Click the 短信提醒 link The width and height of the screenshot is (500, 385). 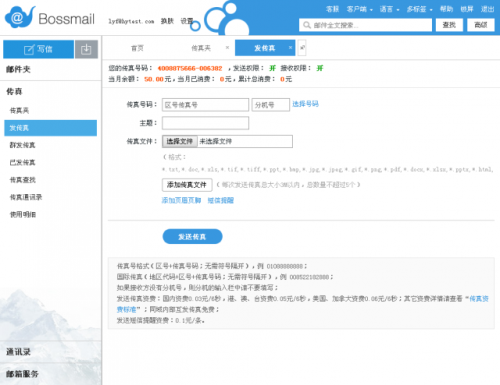tap(221, 200)
